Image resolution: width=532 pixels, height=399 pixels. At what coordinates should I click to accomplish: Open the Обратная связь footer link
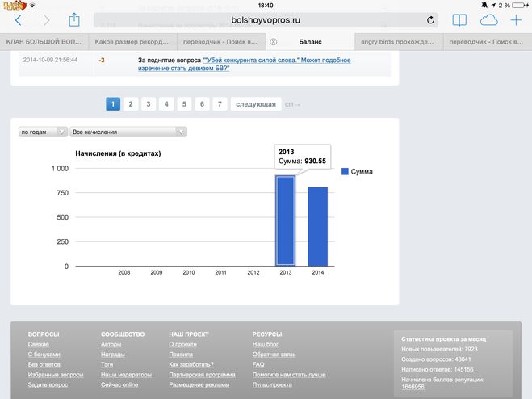pos(274,355)
